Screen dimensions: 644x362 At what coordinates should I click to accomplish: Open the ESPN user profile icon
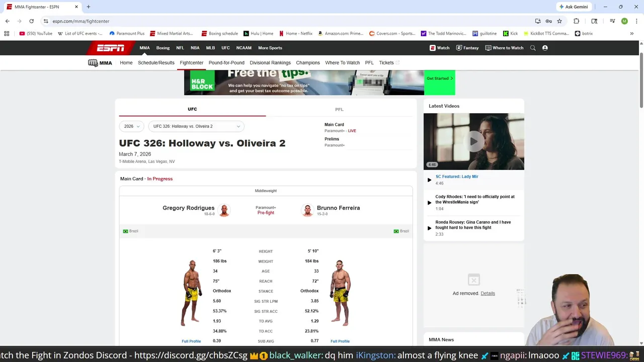(x=545, y=48)
